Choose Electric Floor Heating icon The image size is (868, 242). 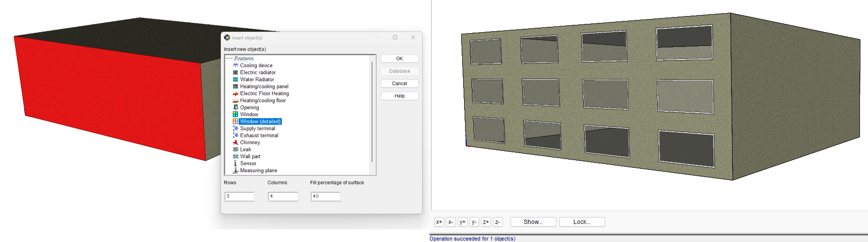pyautogui.click(x=235, y=94)
